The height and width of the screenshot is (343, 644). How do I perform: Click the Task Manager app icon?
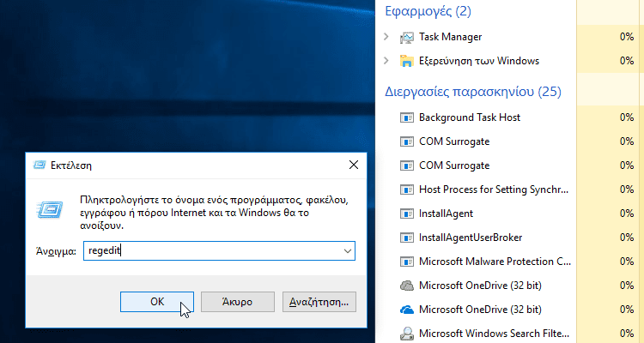click(x=407, y=37)
